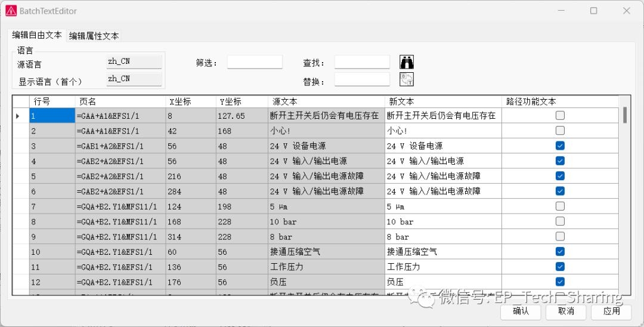Uncheck 路径功能文本 for 负压 row
Viewport: 644px width, 327px height.
point(560,282)
